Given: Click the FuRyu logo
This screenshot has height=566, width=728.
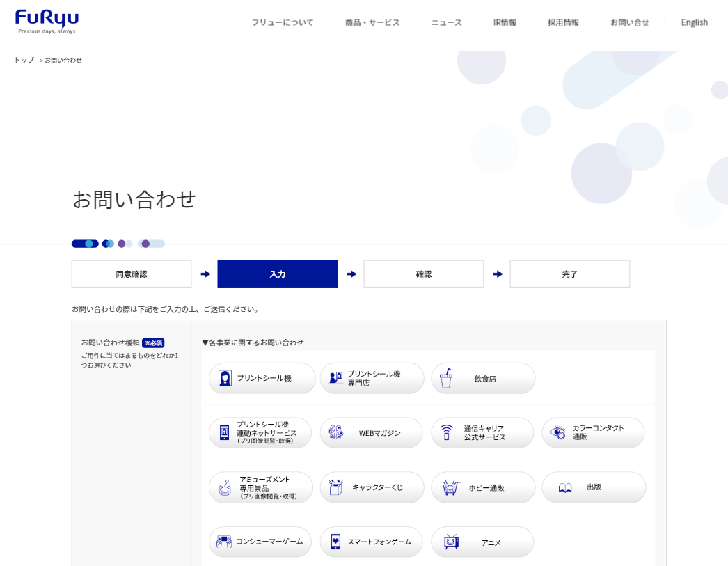Looking at the screenshot, I should click(x=47, y=22).
